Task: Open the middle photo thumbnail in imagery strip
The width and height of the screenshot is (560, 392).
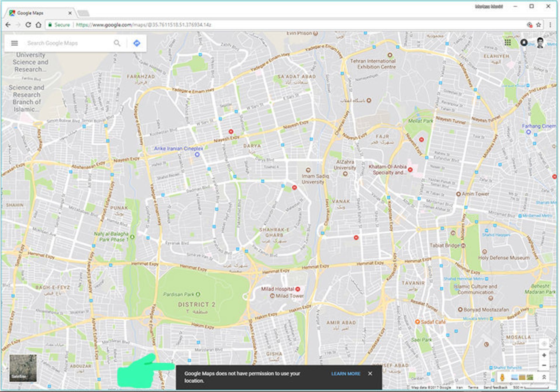Action: tap(522, 377)
